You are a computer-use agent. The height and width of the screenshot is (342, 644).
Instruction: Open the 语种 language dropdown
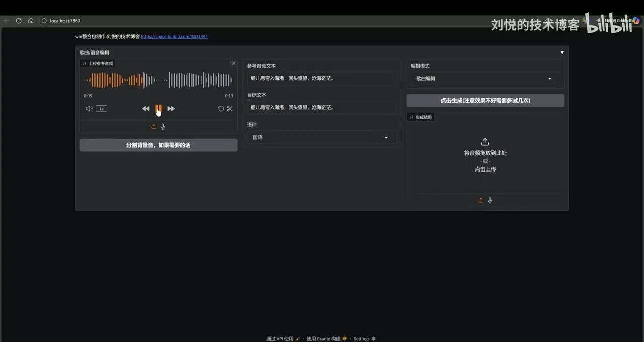click(321, 137)
